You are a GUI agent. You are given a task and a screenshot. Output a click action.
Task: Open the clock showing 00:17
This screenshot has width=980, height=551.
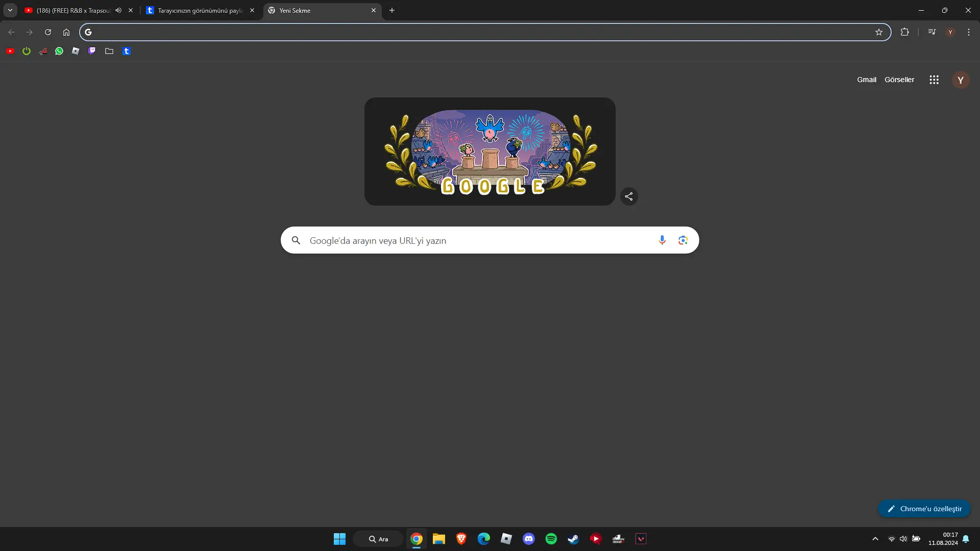943,539
